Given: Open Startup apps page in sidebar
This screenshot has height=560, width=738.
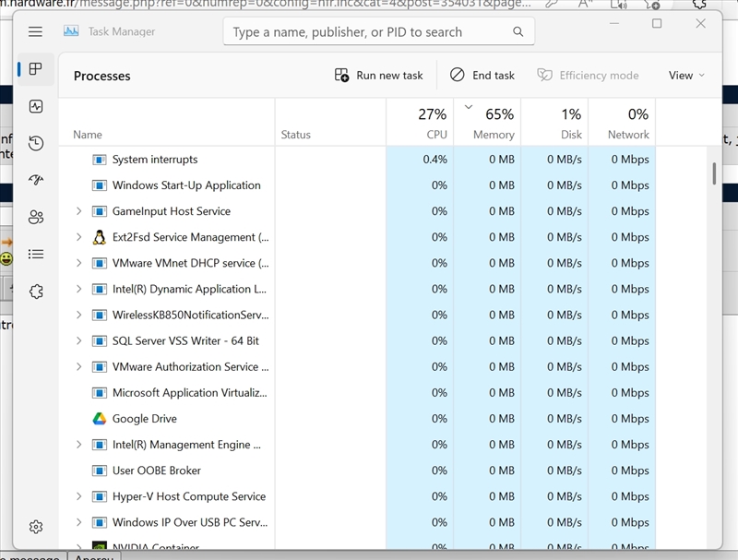Looking at the screenshot, I should point(36,180).
